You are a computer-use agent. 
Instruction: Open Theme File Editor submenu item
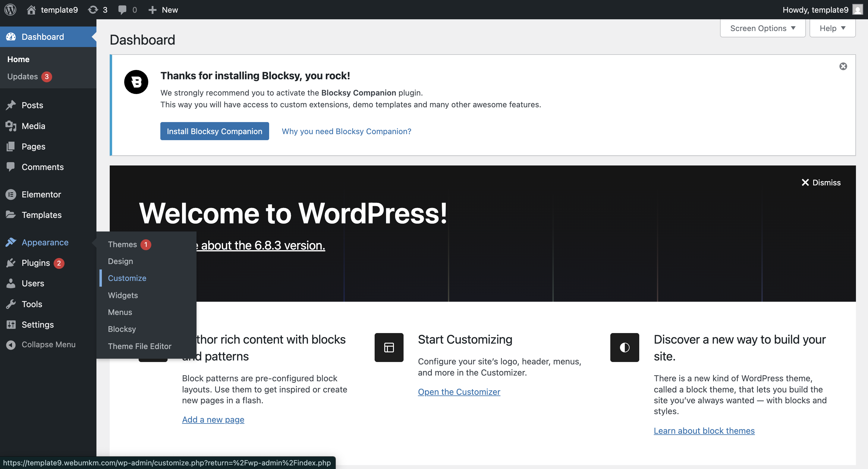coord(140,346)
